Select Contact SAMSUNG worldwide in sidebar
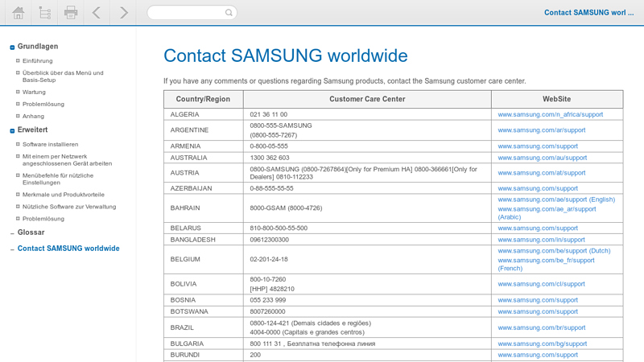644x362 pixels. (x=68, y=249)
